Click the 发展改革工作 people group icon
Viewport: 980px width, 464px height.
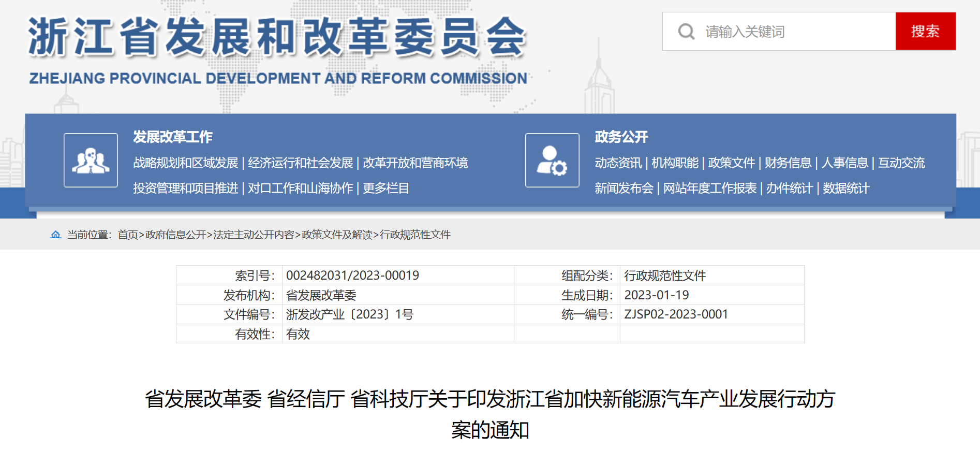click(x=91, y=161)
